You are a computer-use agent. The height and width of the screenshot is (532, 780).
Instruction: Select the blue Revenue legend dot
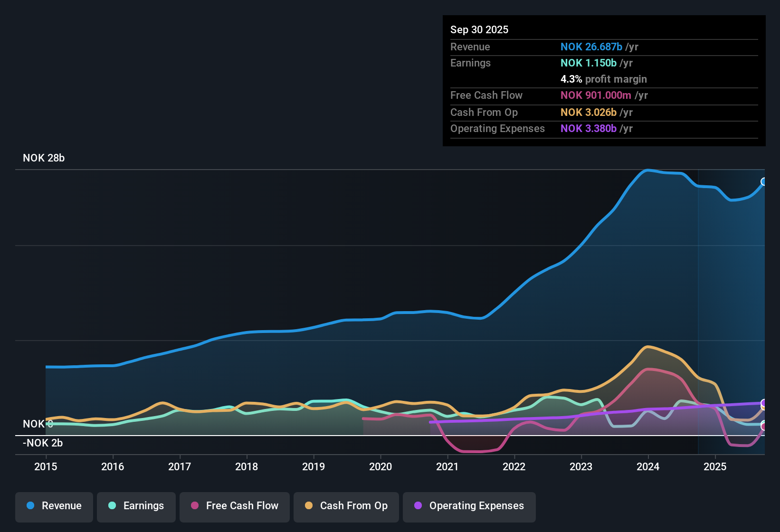30,506
